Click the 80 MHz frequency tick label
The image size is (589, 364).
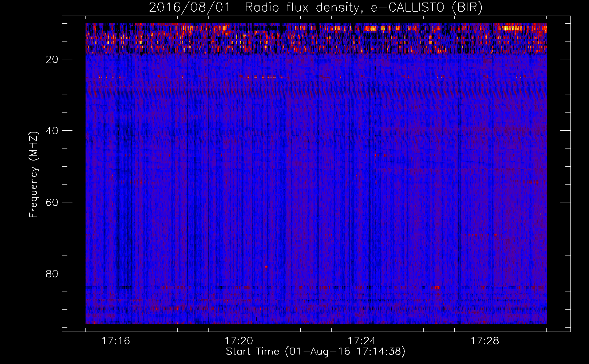(x=52, y=274)
